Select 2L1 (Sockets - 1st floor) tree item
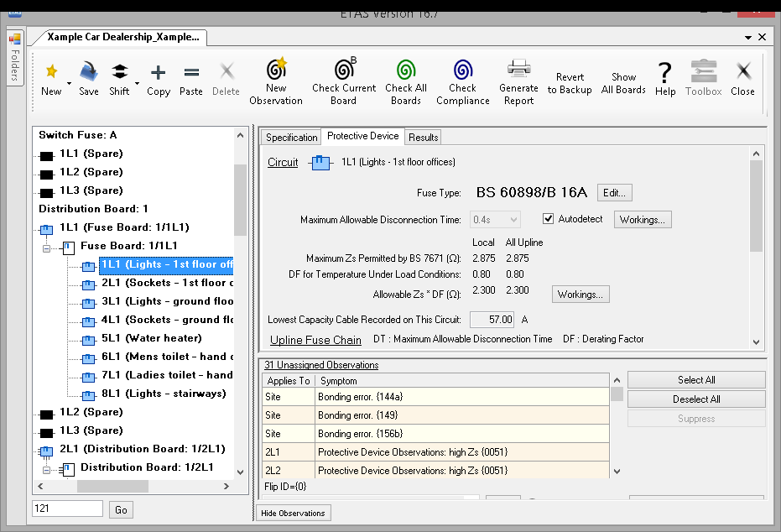This screenshot has height=532, width=781. 168,283
